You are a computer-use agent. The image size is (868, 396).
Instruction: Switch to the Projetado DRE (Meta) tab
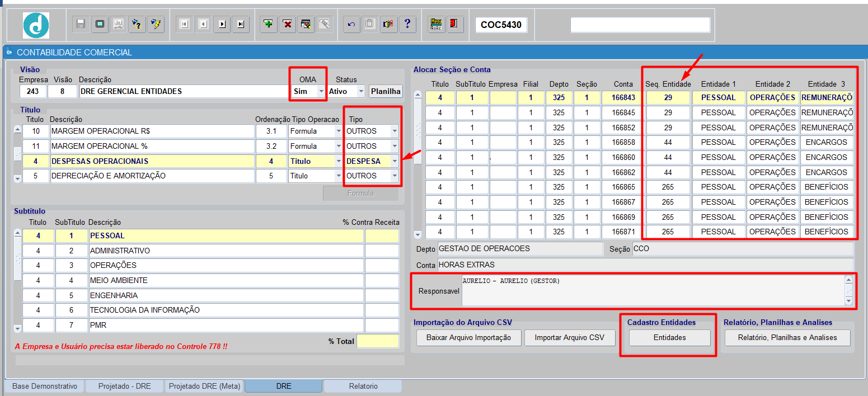tap(204, 386)
